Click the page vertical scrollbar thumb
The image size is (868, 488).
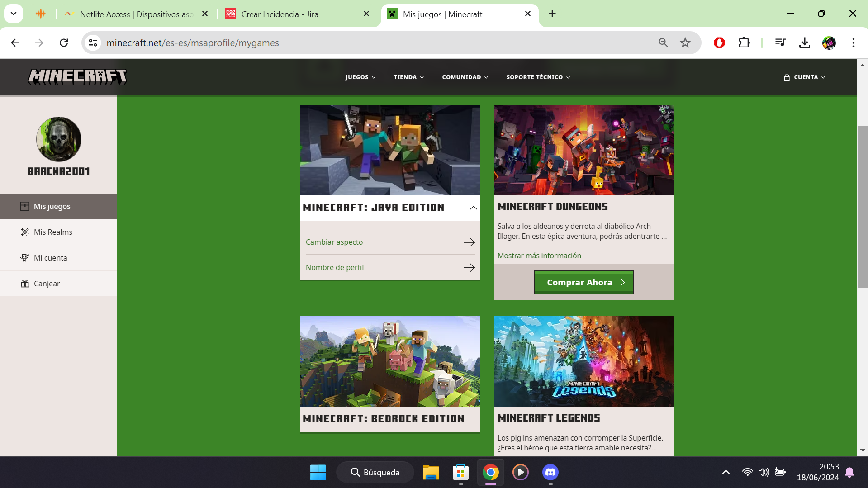click(863, 207)
